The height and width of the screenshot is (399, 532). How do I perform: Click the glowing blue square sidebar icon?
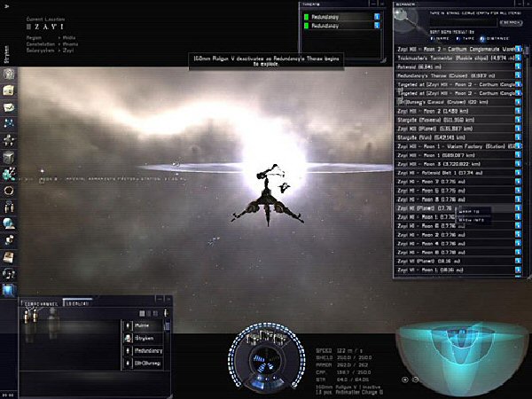coord(9,290)
